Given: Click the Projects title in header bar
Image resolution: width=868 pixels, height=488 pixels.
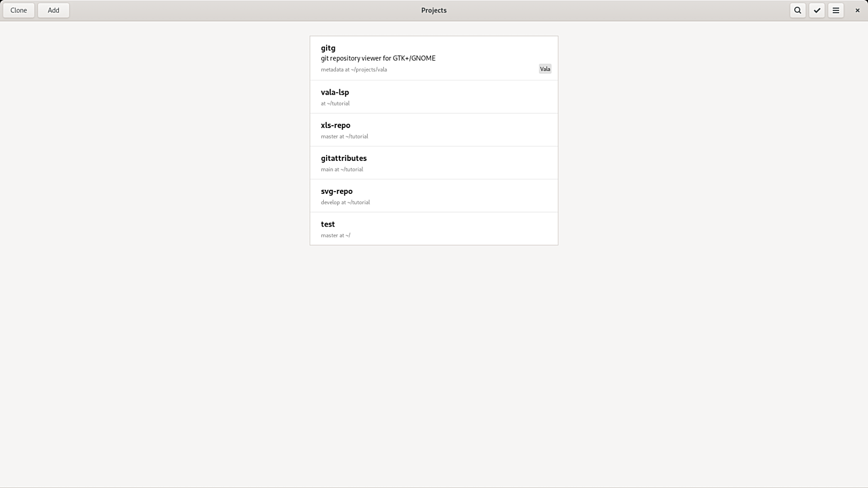Looking at the screenshot, I should [x=433, y=10].
